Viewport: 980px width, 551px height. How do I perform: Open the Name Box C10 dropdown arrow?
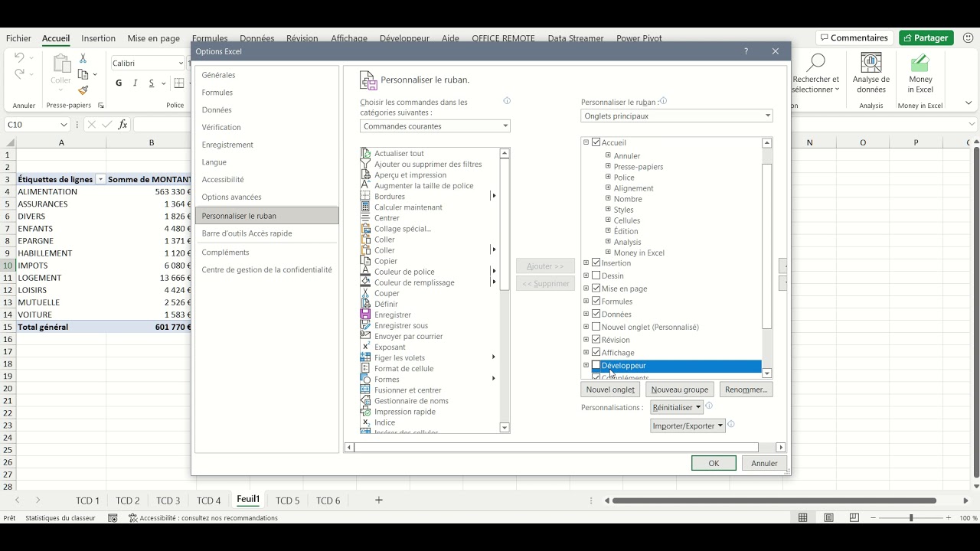[x=64, y=125]
